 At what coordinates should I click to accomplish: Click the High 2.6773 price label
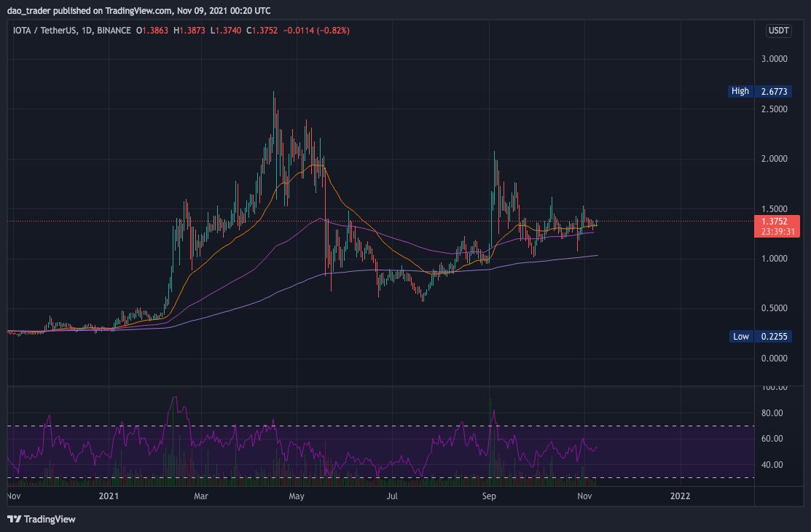(759, 91)
